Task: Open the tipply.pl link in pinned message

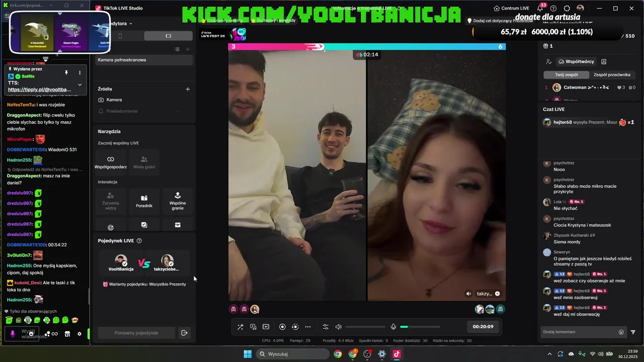Action: pos(39,89)
